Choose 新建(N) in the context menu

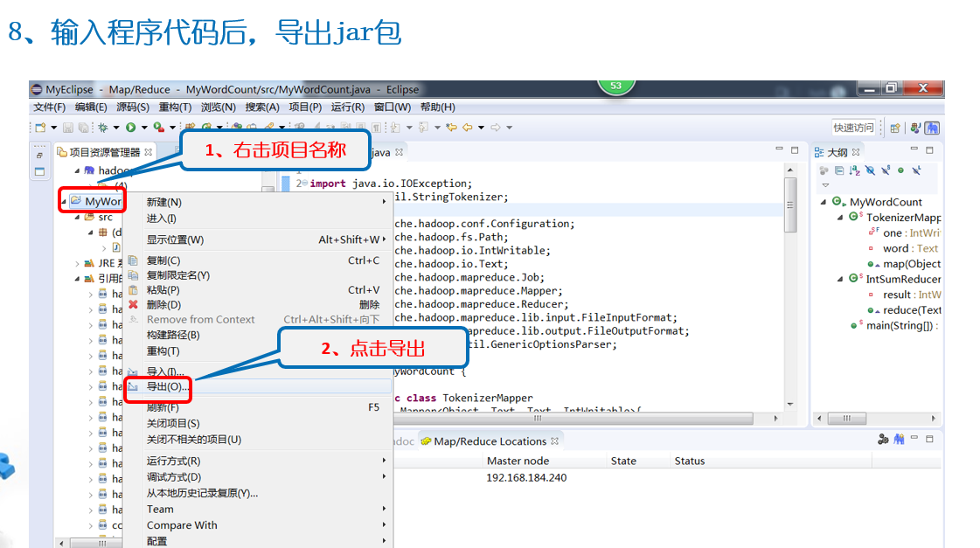(258, 203)
